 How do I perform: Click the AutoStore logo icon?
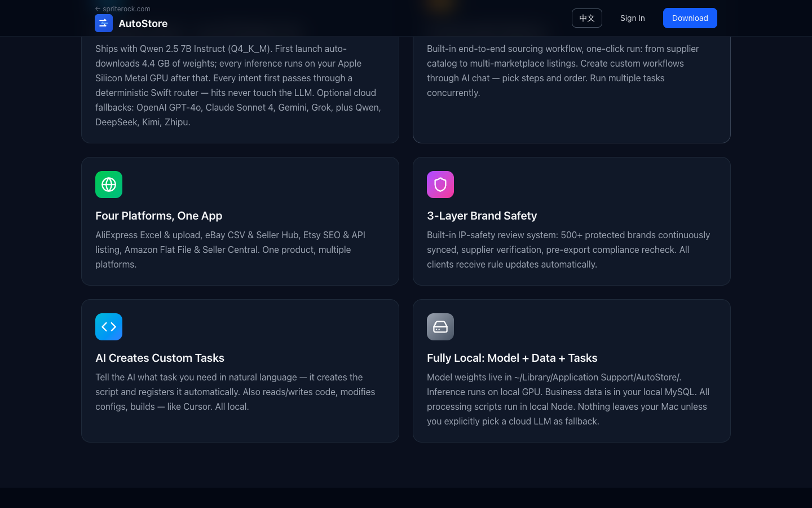[104, 23]
